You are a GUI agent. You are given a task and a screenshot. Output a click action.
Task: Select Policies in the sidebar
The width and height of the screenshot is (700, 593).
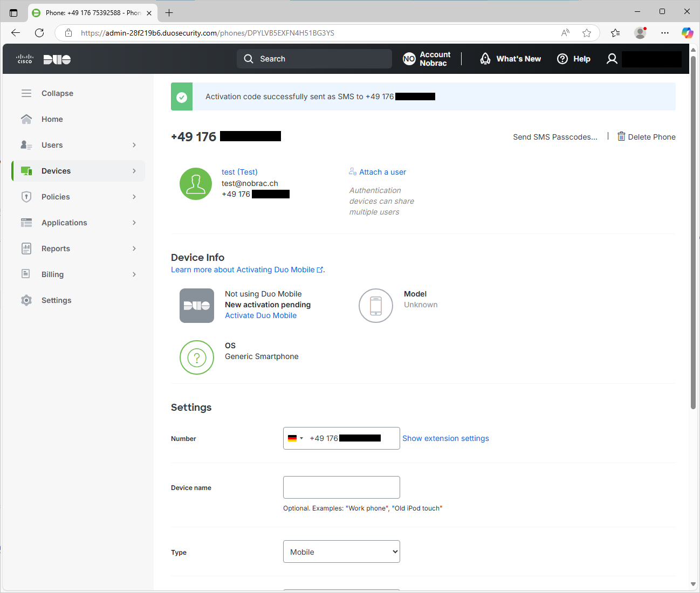56,197
